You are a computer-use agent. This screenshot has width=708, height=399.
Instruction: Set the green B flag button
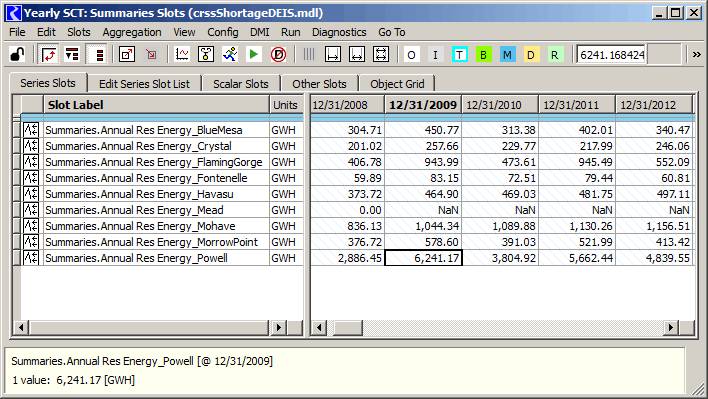point(484,55)
